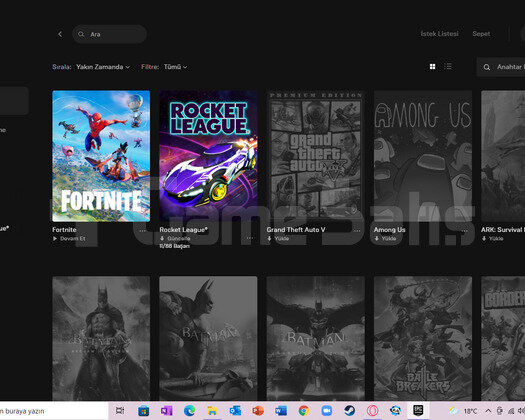Open more options dots for Rocket League
The height and width of the screenshot is (420, 525).
[x=250, y=237]
